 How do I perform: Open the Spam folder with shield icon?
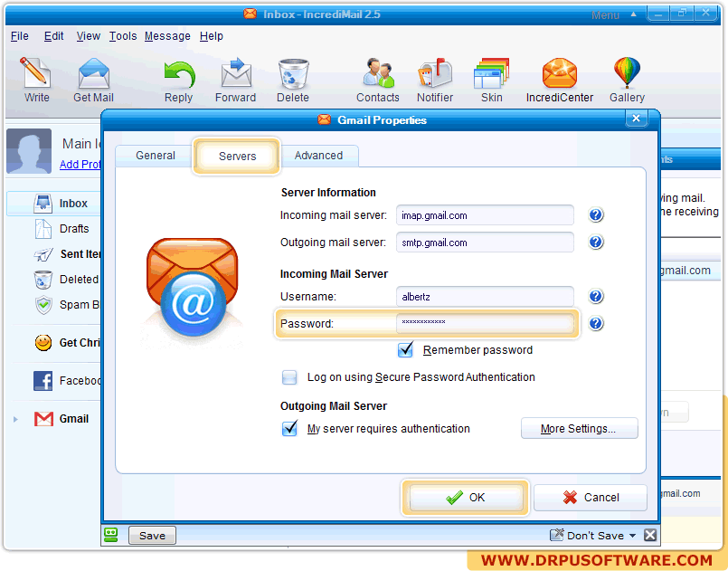click(67, 305)
